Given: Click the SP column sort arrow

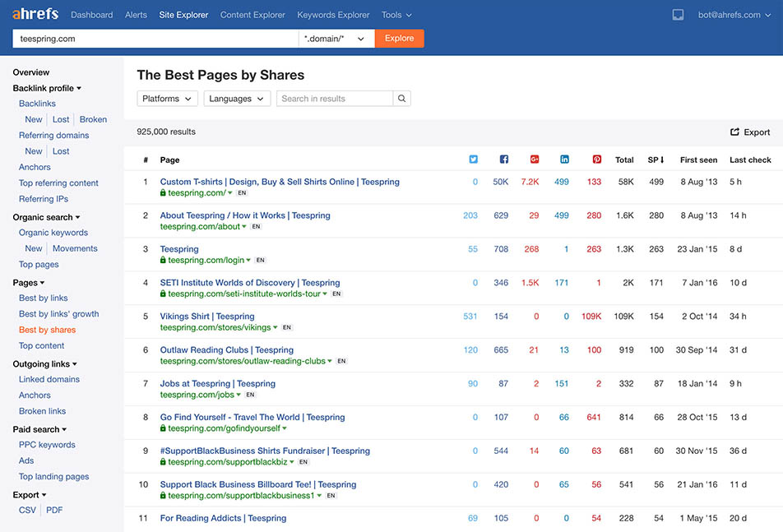Looking at the screenshot, I should click(x=661, y=160).
